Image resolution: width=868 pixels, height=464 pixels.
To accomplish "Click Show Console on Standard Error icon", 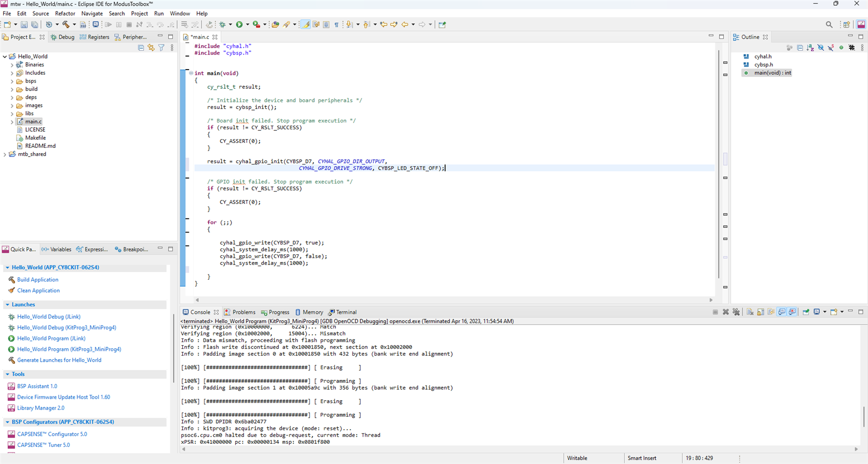I will (x=792, y=312).
